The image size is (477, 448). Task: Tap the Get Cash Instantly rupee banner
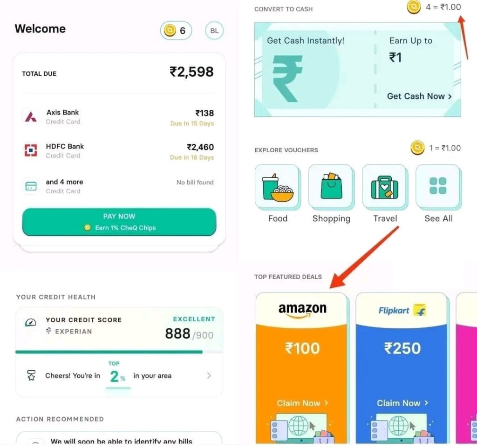[x=357, y=69]
